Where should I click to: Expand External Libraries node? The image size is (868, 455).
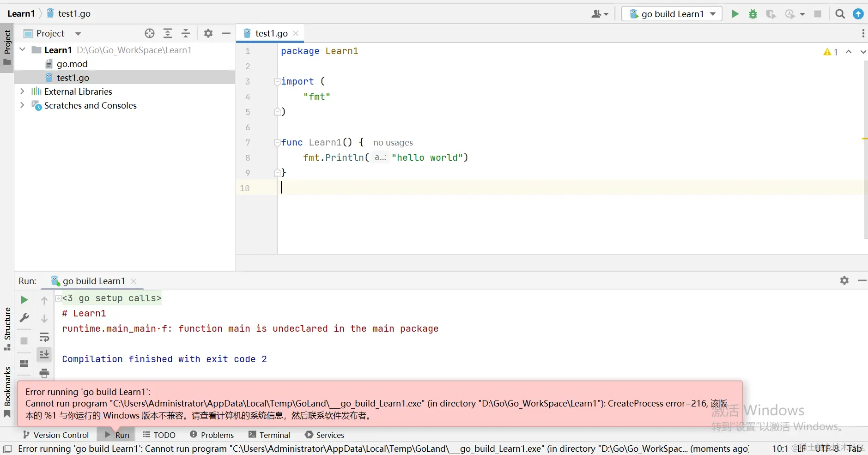pos(22,91)
